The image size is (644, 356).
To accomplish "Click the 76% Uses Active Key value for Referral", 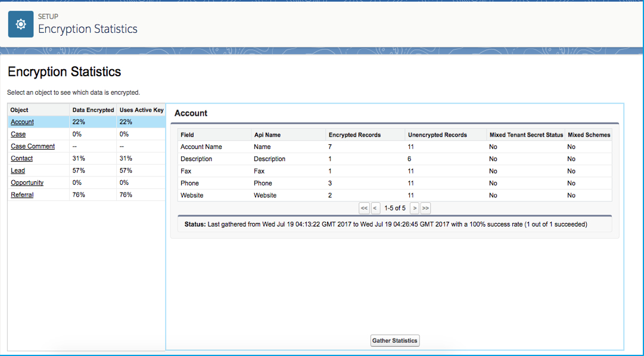I will (x=126, y=195).
